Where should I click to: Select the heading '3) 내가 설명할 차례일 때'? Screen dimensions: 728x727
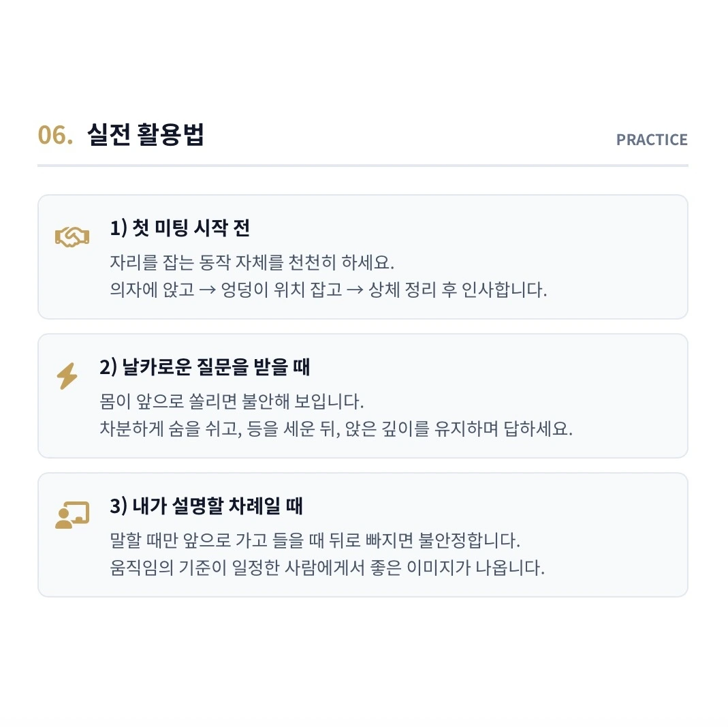pyautogui.click(x=206, y=506)
